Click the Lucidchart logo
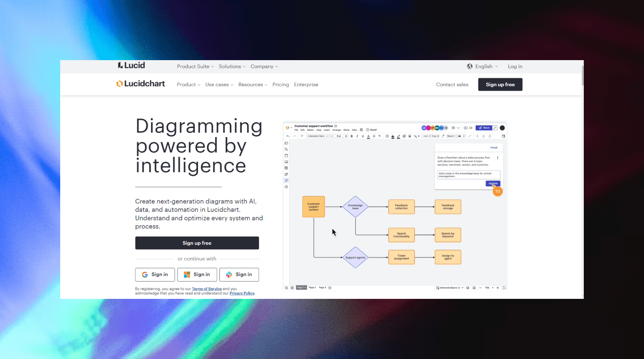Screen dimensions: 644x359 pos(140,84)
